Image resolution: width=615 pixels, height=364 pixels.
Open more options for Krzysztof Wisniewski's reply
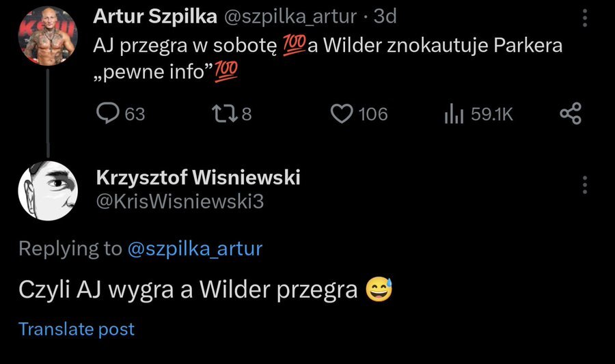tap(585, 186)
